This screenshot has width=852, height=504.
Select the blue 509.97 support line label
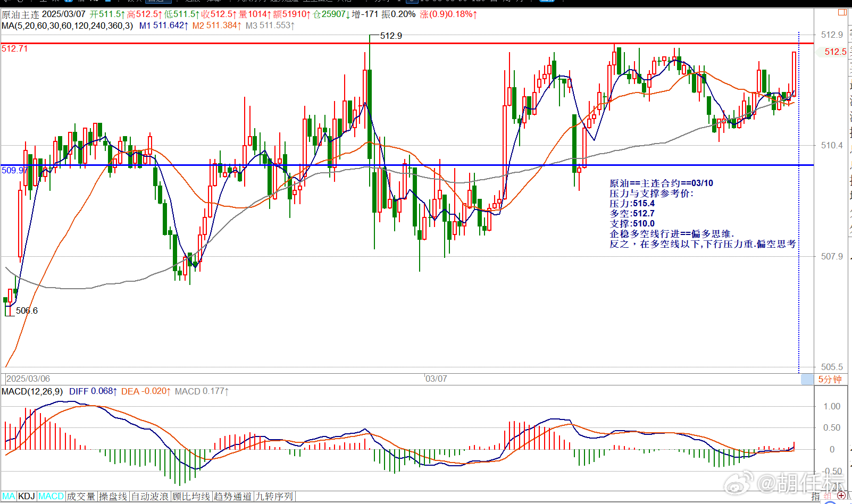(x=15, y=170)
